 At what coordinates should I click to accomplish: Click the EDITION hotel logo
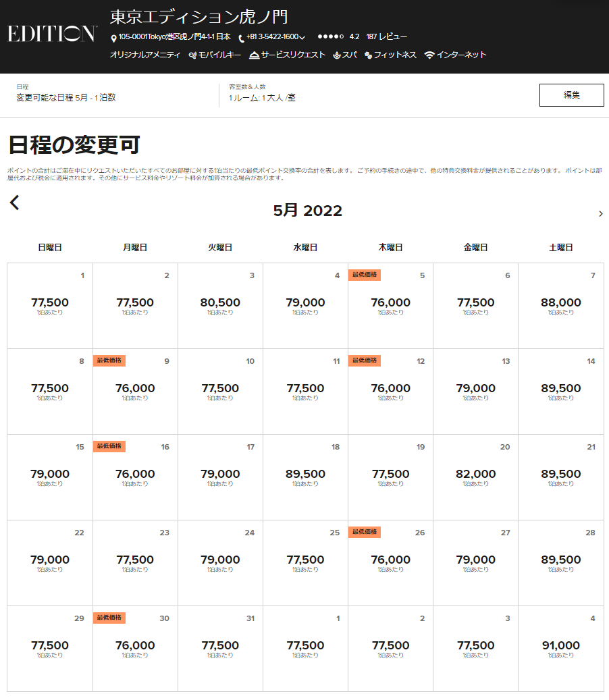point(52,34)
